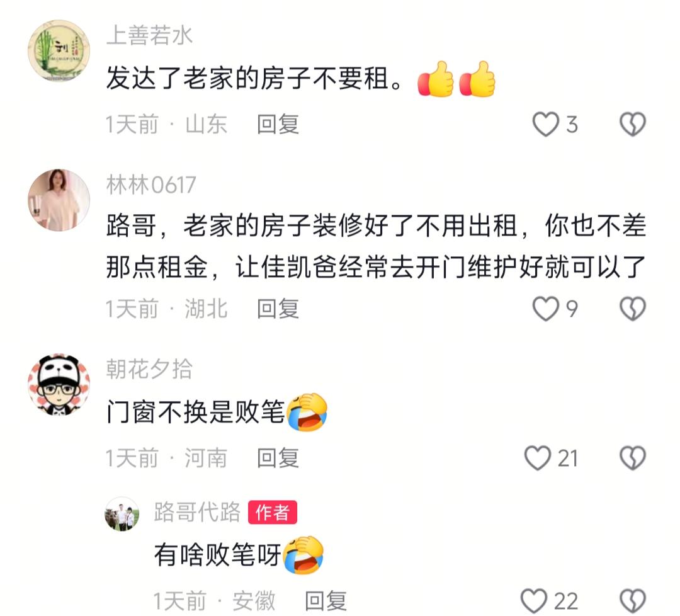Dislike the author 路哥代路's reply
Image resolution: width=680 pixels, height=616 pixels.
click(633, 602)
